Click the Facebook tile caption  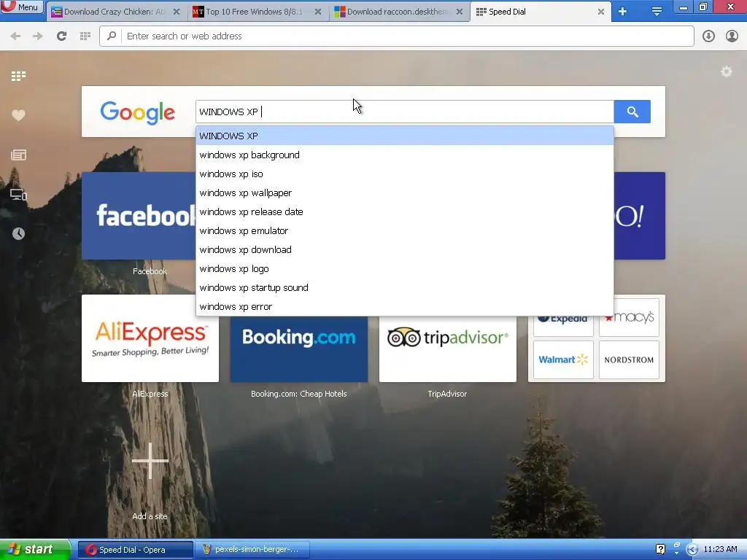150,271
